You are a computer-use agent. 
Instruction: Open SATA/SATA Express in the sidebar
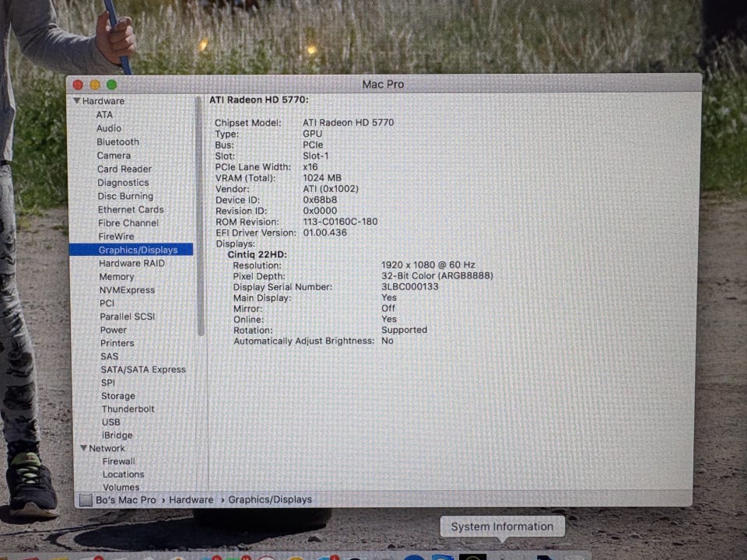pyautogui.click(x=143, y=369)
